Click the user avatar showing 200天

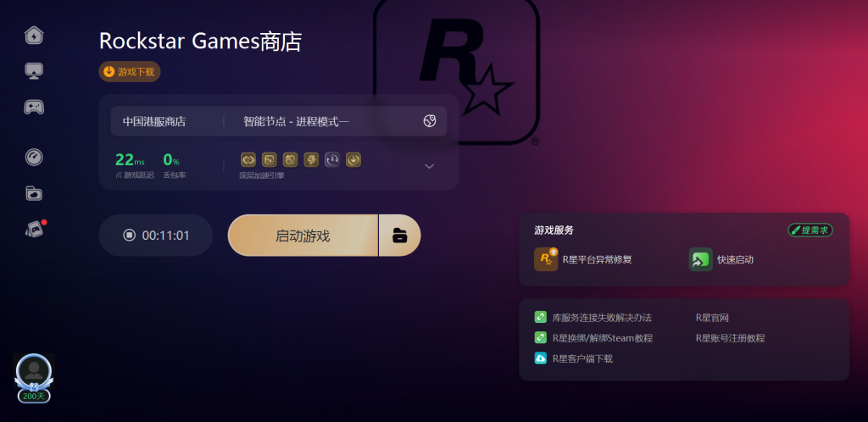[34, 378]
